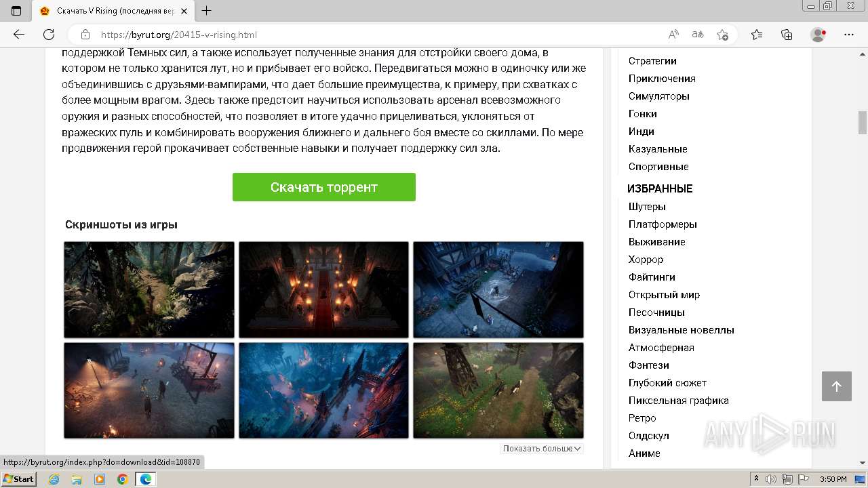Click the scroll-to-top arrow button
The image size is (868, 488).
point(837,386)
